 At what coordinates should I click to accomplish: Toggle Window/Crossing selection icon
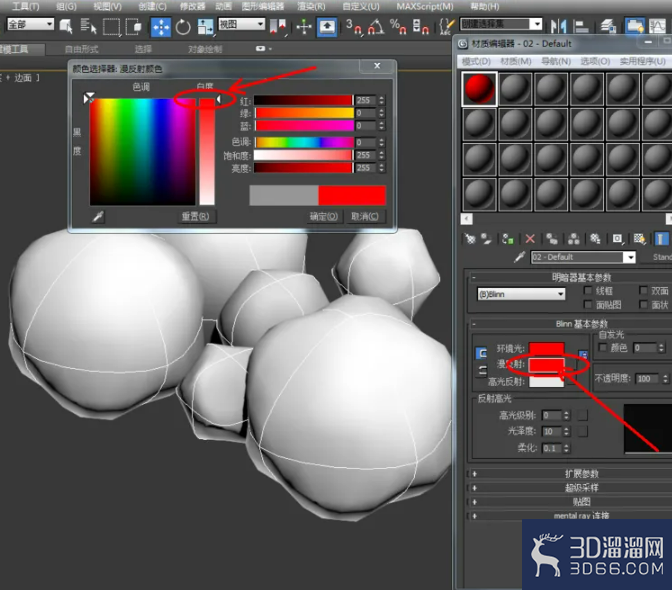pos(134,27)
